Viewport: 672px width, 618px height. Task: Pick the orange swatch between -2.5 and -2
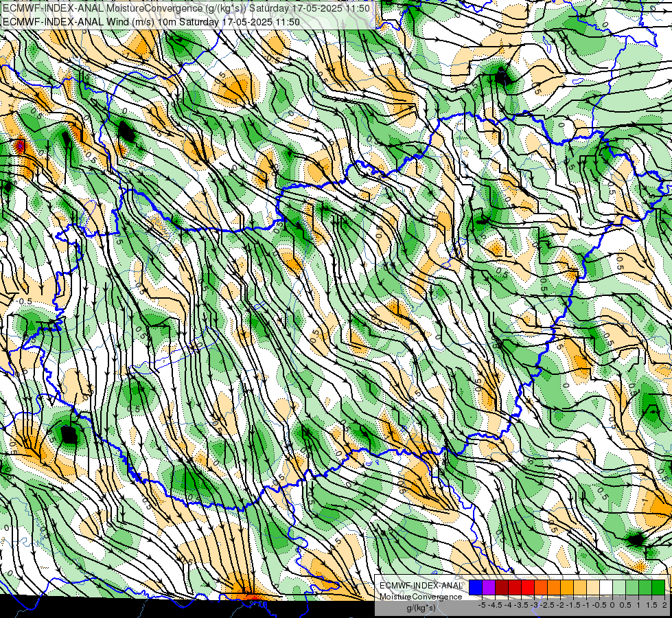click(x=554, y=588)
